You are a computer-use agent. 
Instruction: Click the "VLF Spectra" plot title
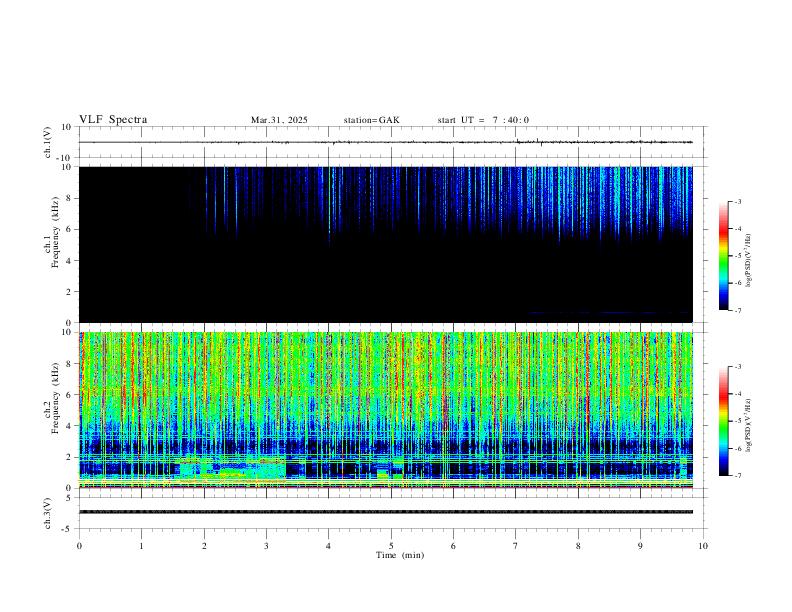(113, 120)
